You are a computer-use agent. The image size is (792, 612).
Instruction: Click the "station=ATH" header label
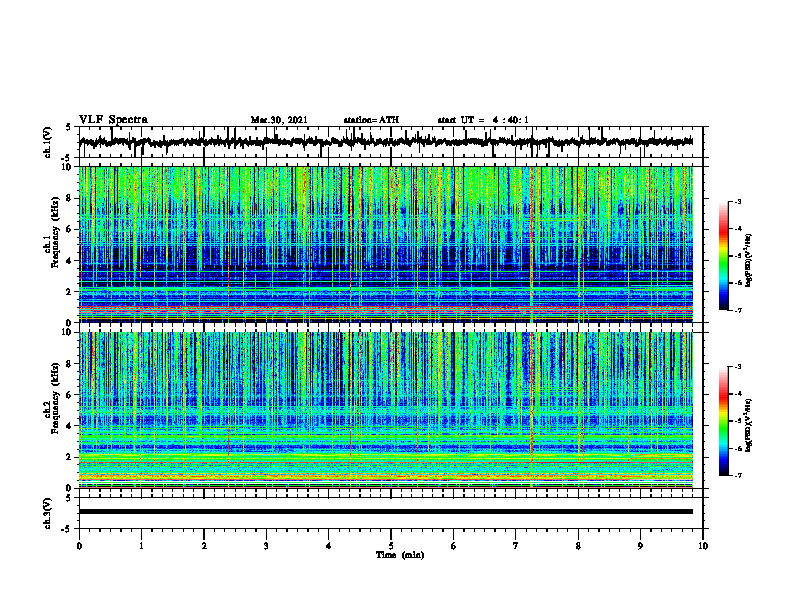[371, 120]
